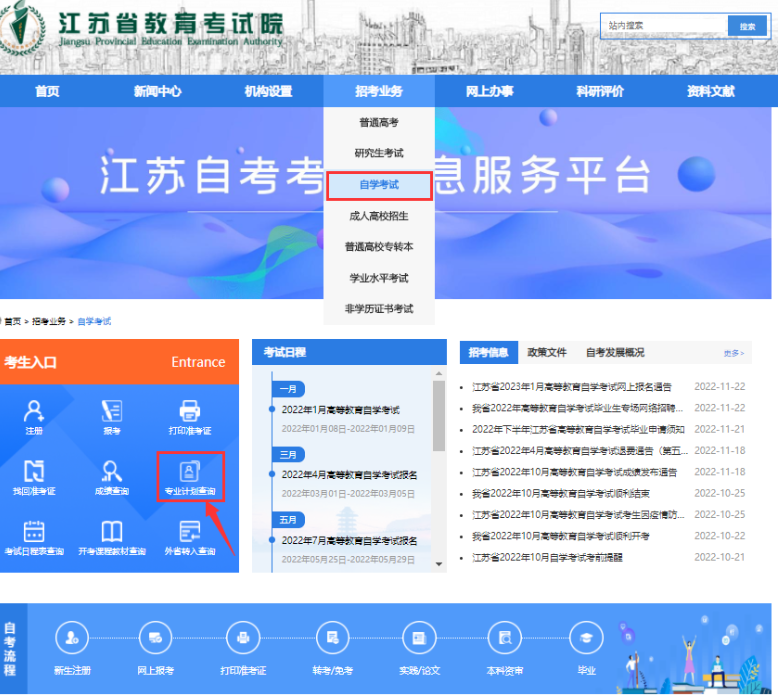Choose 研究生考试 from the dropdown
Screen dimensions: 782x696
[x=379, y=153]
